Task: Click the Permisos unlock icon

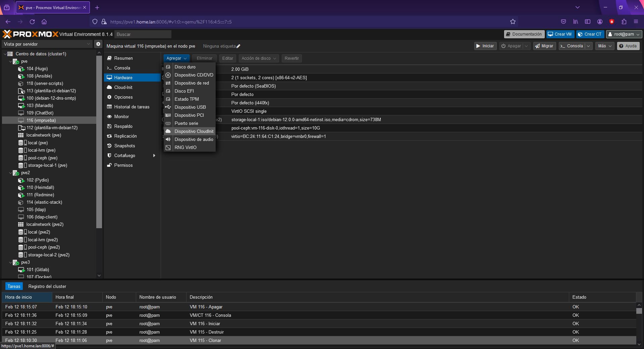Action: [109, 165]
